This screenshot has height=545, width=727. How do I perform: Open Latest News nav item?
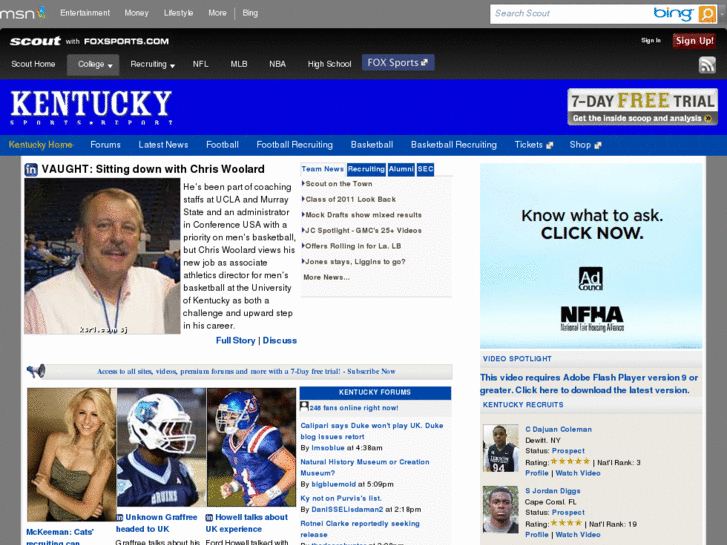(163, 145)
